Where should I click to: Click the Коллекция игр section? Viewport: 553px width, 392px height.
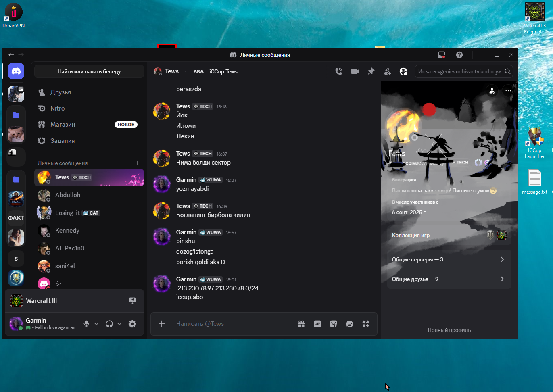click(x=449, y=235)
